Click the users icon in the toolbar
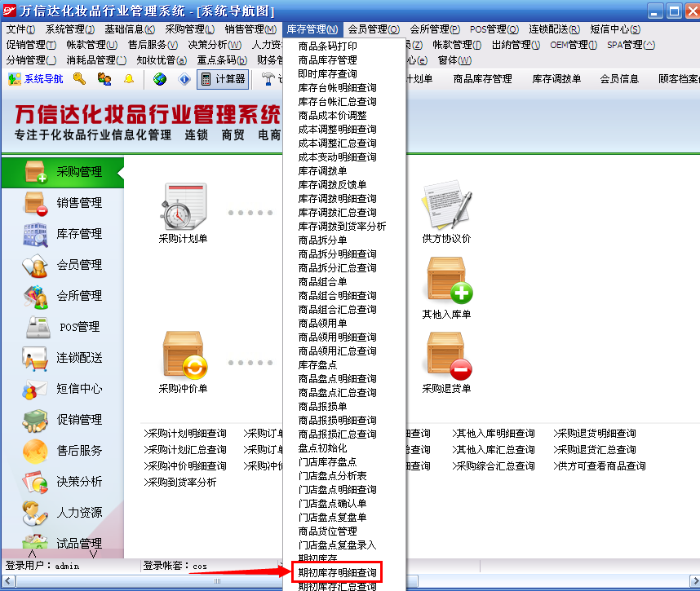Image resolution: width=700 pixels, height=591 pixels. pyautogui.click(x=104, y=79)
